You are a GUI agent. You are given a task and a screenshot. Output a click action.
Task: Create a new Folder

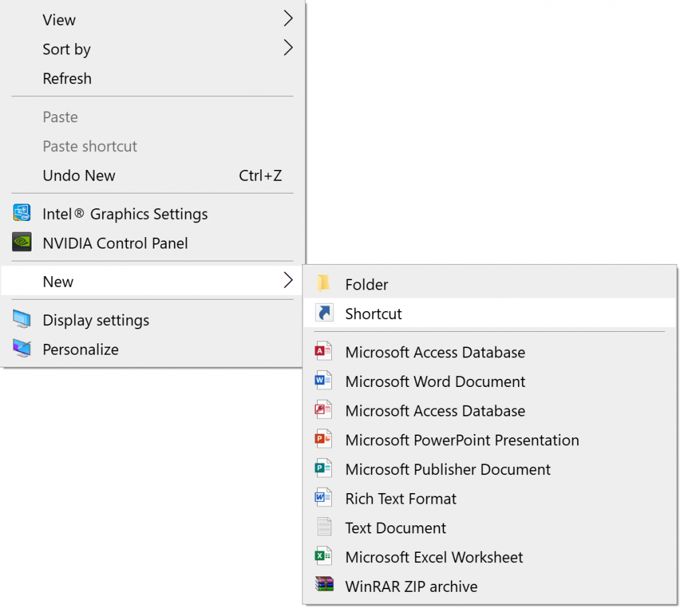pyautogui.click(x=490, y=284)
